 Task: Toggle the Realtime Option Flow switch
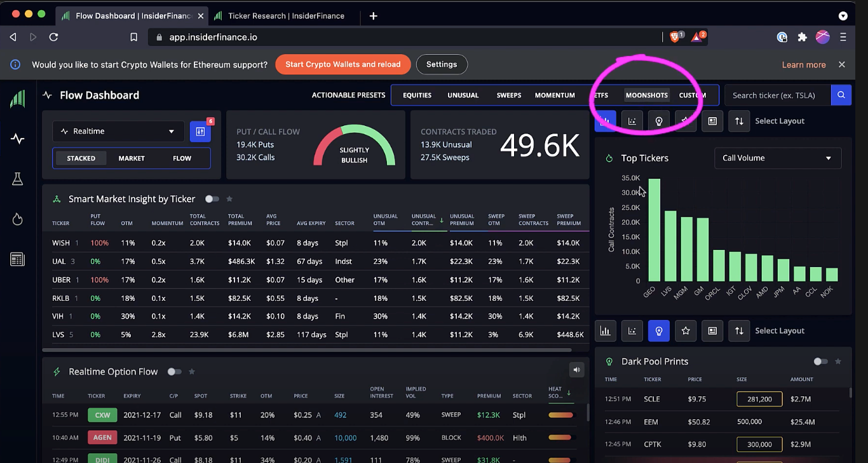pos(174,371)
